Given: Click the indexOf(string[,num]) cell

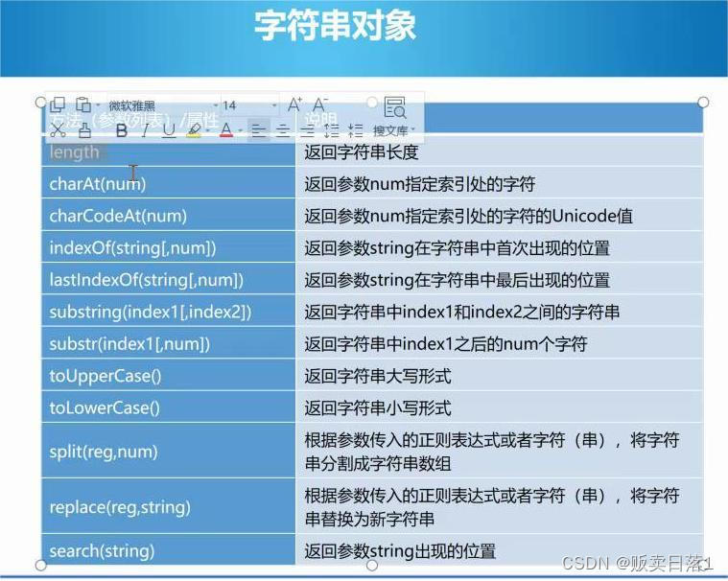Looking at the screenshot, I should pos(168,247).
